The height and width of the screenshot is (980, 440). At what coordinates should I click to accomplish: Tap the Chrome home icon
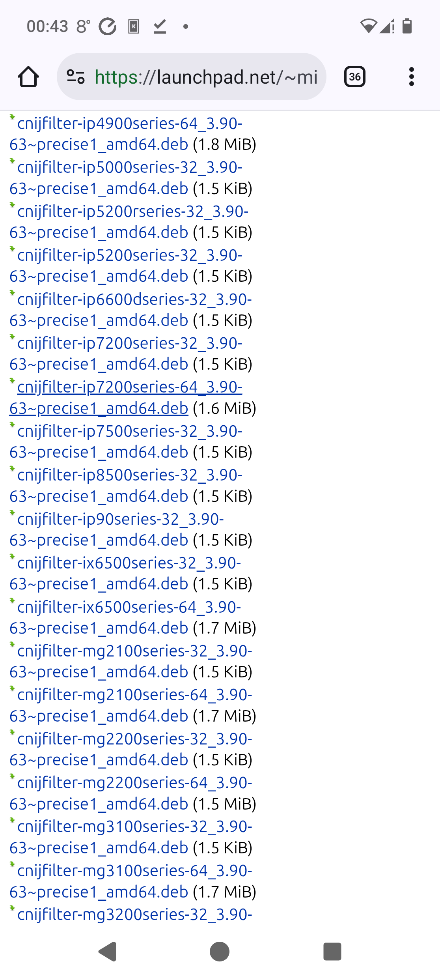[x=28, y=77]
